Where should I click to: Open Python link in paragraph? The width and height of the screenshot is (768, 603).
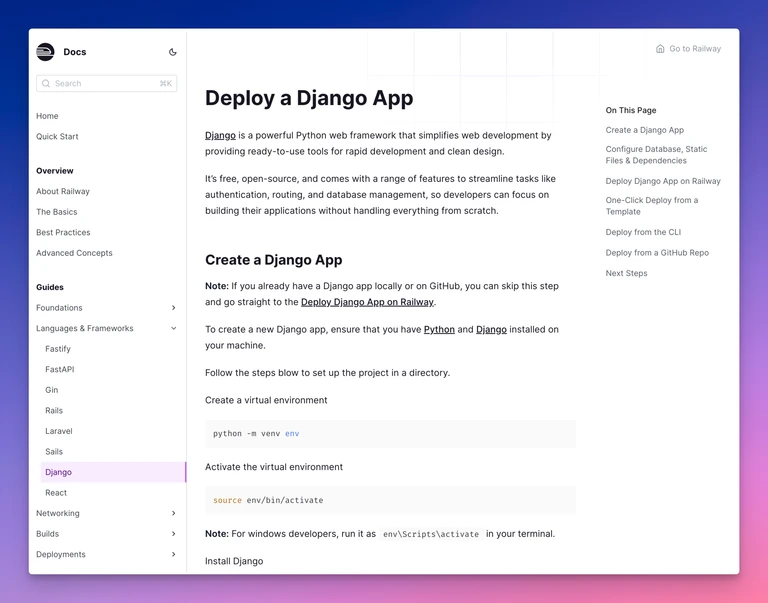coord(439,330)
